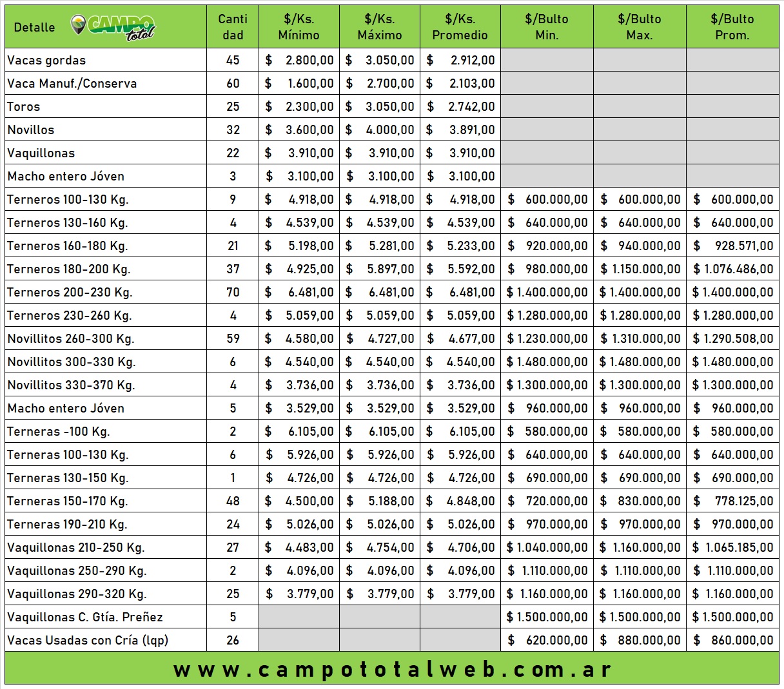Select Terneras -100 Kg. row label

[x=59, y=432]
